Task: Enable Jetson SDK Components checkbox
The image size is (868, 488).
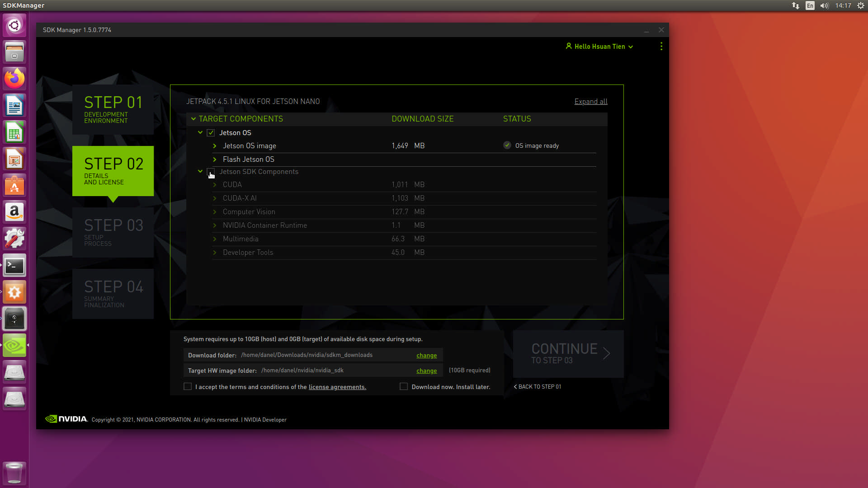Action: (x=211, y=172)
